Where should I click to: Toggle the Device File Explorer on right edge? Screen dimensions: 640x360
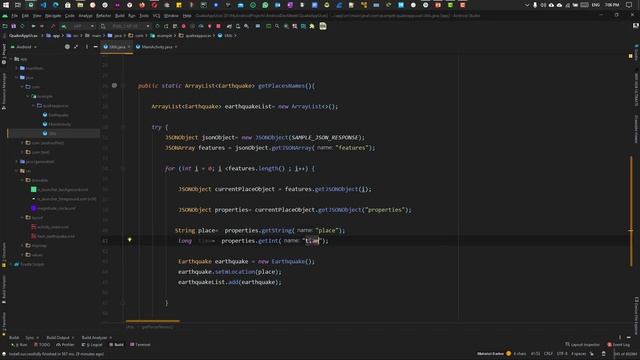coord(636,316)
